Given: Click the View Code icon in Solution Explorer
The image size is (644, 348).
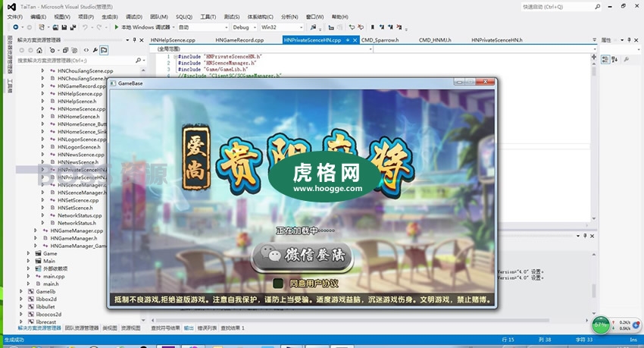Looking at the screenshot, I should [x=86, y=50].
